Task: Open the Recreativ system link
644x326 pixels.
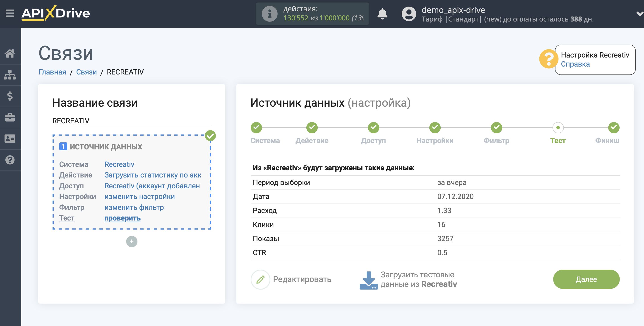Action: pyautogui.click(x=119, y=164)
